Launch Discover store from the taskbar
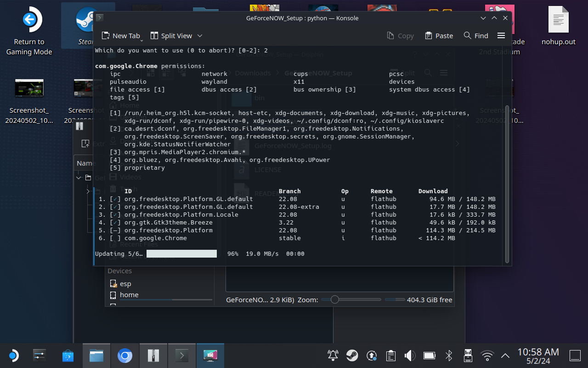The height and width of the screenshot is (368, 588). point(68,355)
